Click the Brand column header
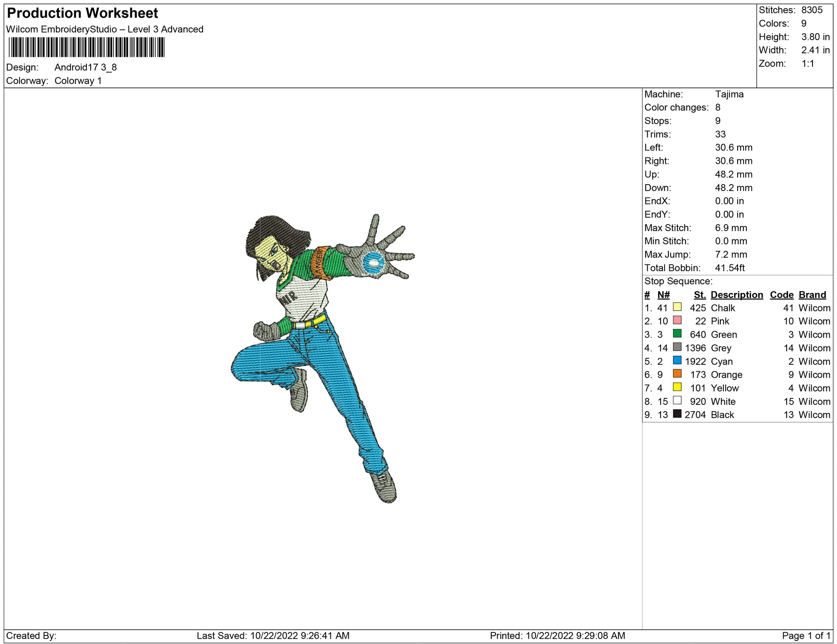This screenshot has width=837, height=644. coord(812,295)
